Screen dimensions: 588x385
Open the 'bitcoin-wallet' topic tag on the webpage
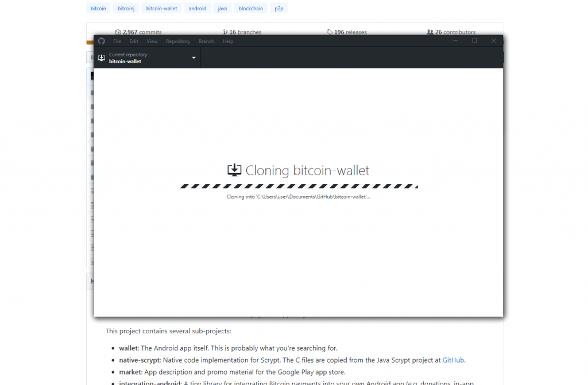pos(161,8)
